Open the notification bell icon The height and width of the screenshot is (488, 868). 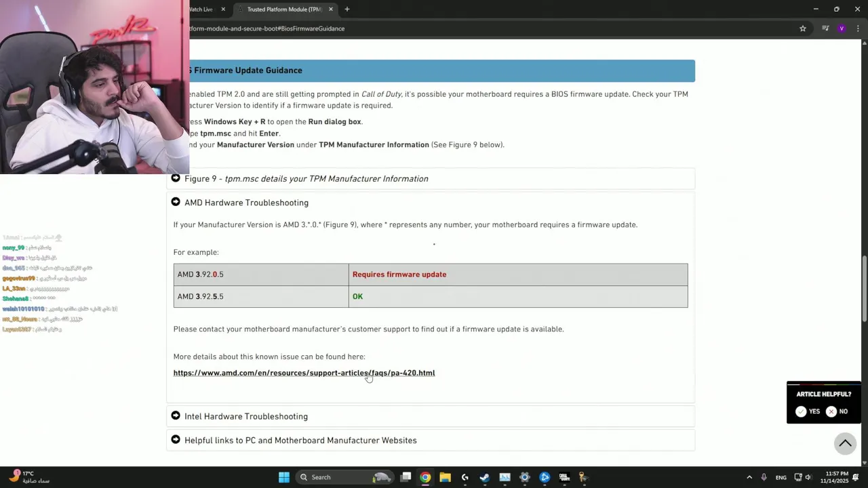point(856,477)
